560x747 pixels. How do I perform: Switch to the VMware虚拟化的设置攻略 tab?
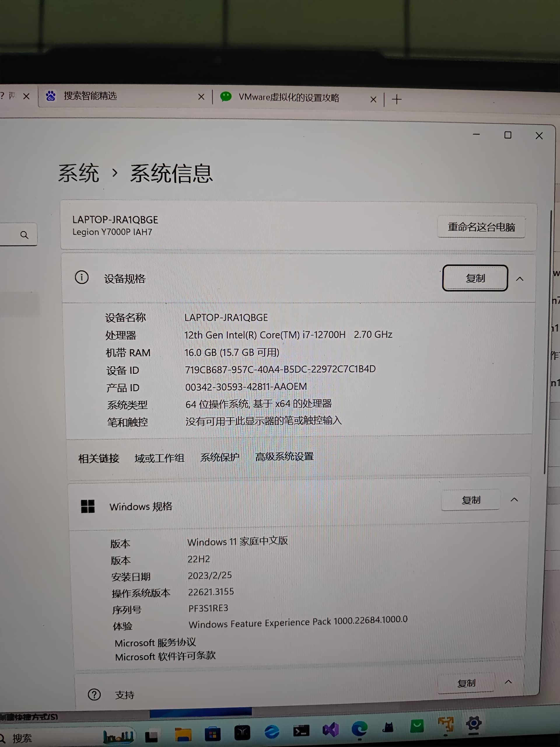point(289,98)
